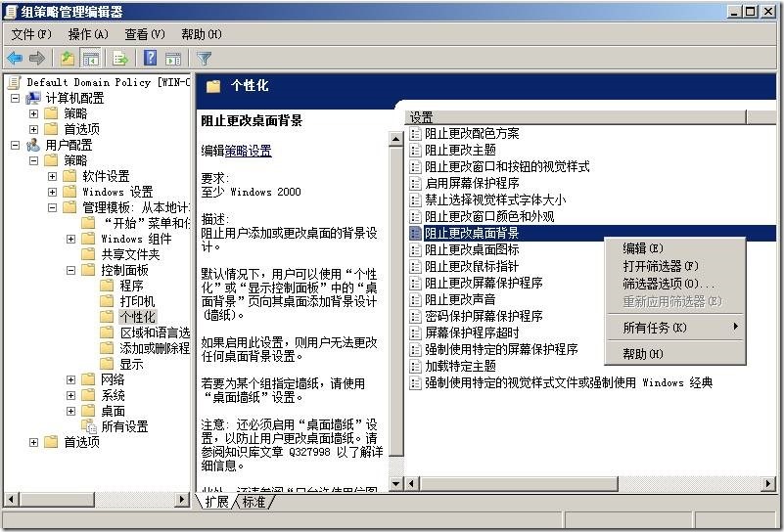Viewport: 784px width, 532px height.
Task: Click the Back arrow toolbar icon
Action: pos(15,59)
